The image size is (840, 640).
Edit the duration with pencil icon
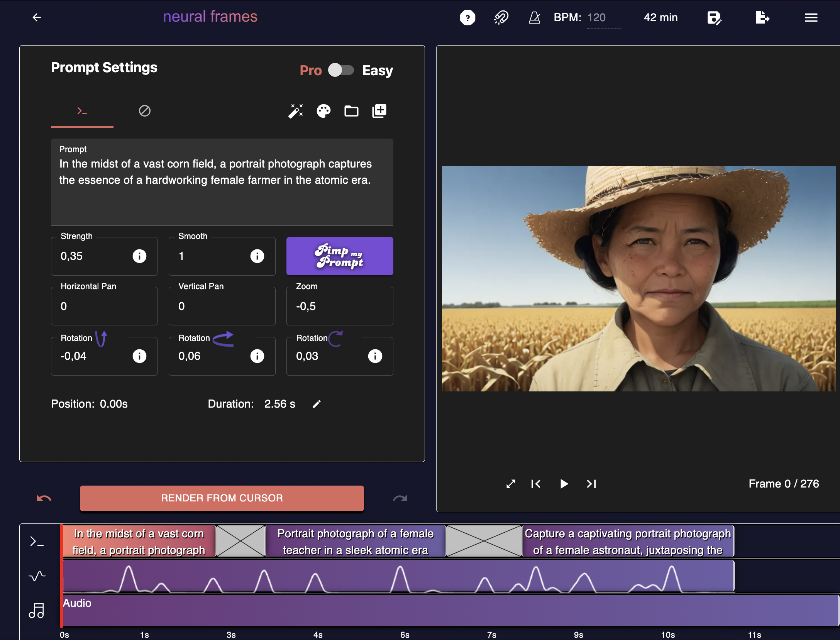[317, 404]
